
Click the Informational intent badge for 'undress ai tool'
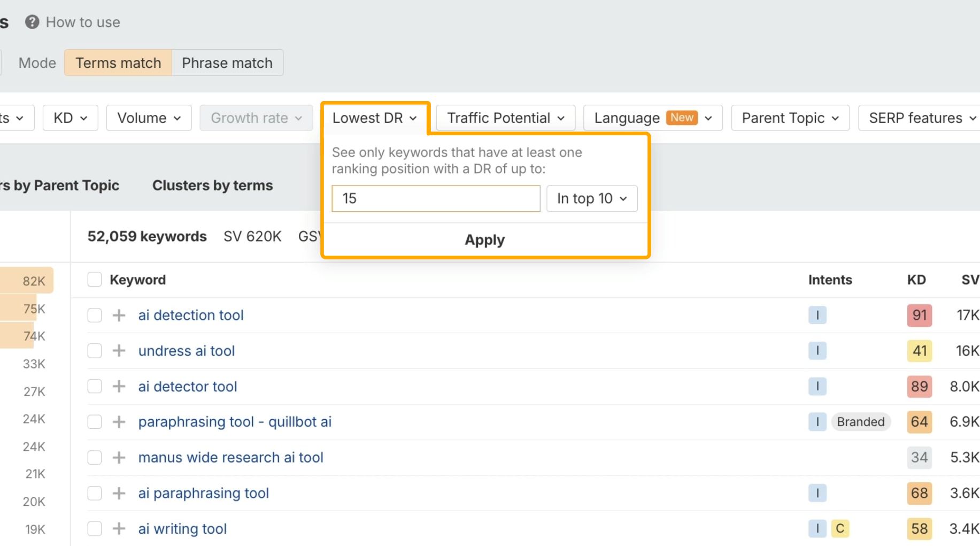(817, 351)
